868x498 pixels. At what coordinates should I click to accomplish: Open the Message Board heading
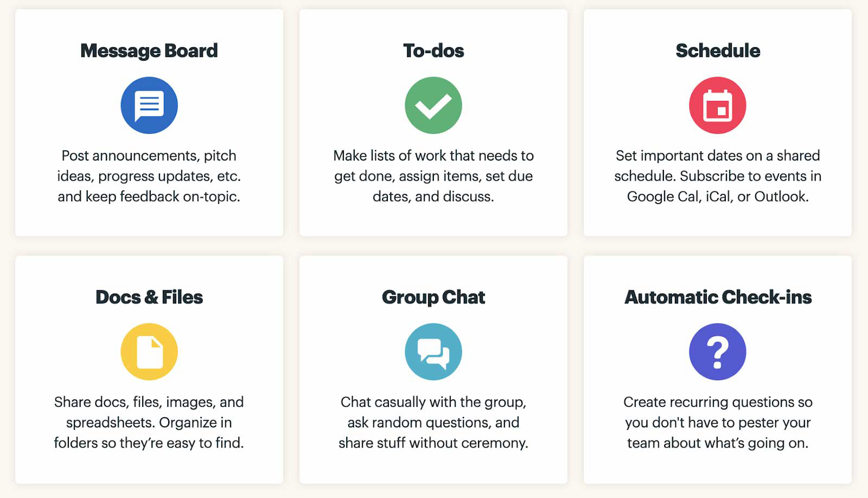point(149,50)
